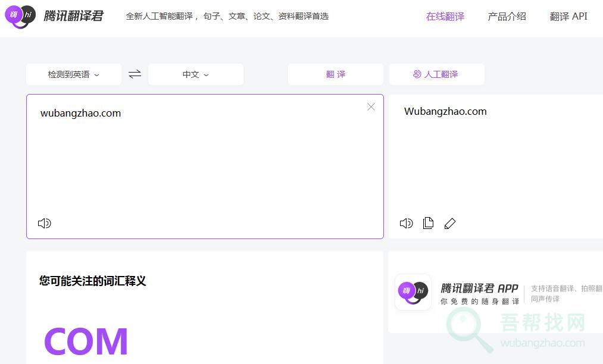
Task: Copy the translation result
Action: point(428,223)
